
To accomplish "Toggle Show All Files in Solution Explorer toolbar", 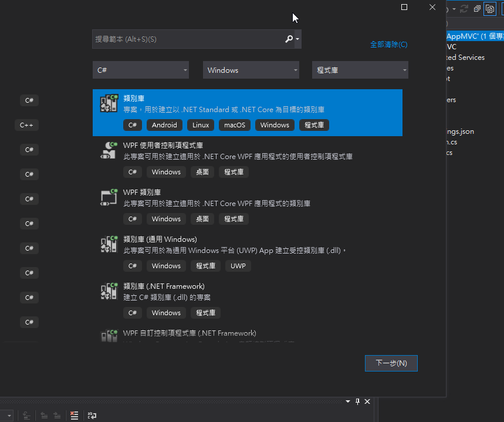I will click(490, 9).
